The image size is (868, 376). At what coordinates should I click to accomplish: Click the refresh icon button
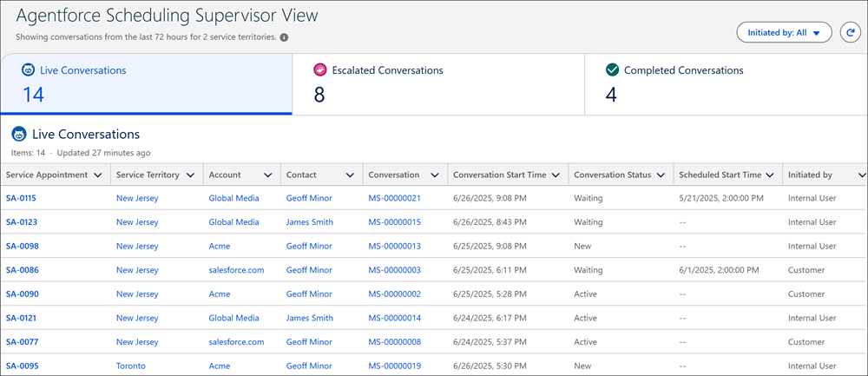[850, 33]
